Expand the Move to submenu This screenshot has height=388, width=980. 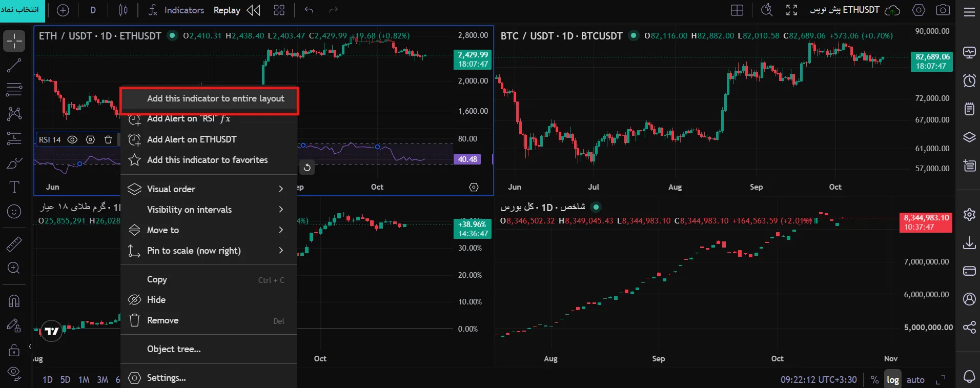[209, 230]
